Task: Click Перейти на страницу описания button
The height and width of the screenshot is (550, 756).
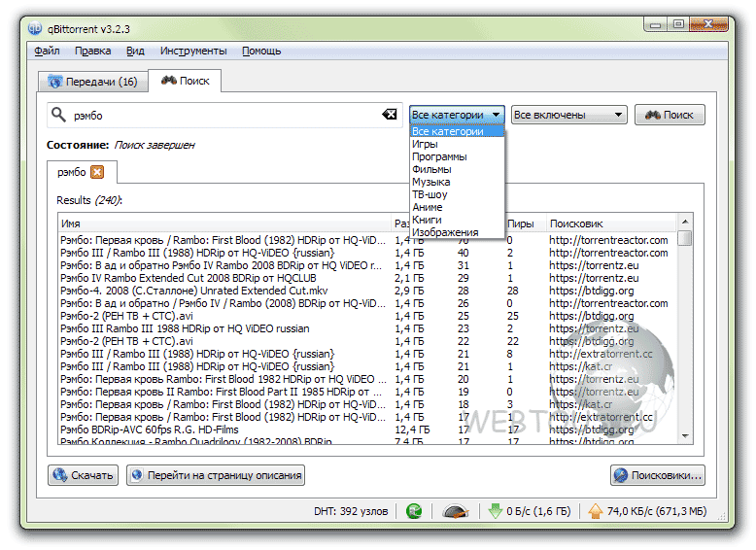Action: pyautogui.click(x=216, y=475)
